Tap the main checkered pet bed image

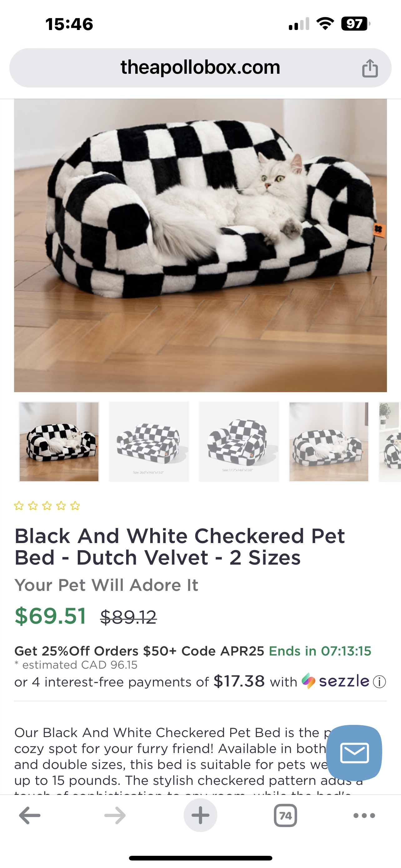pyautogui.click(x=200, y=245)
